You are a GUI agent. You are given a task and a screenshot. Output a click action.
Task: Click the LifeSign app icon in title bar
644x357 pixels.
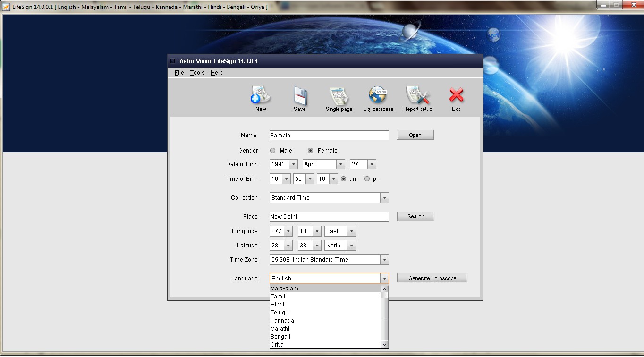click(x=6, y=7)
